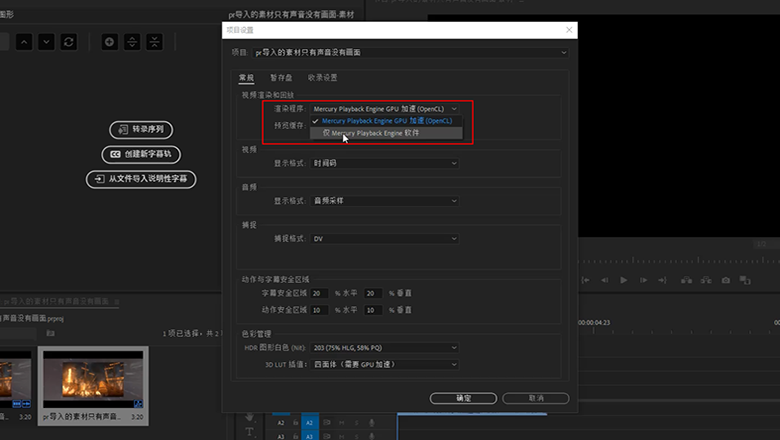Go to next caption with down-arrow icon
The width and height of the screenshot is (780, 440).
46,42
